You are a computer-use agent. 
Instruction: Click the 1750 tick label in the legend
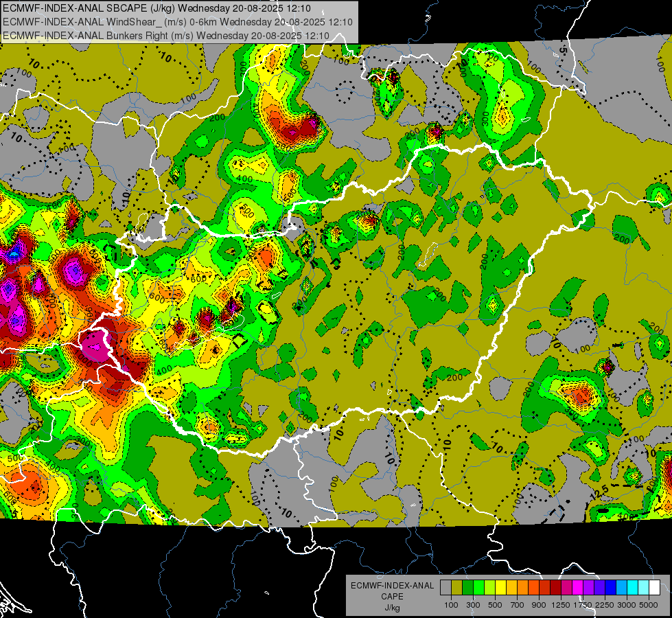[583, 606]
